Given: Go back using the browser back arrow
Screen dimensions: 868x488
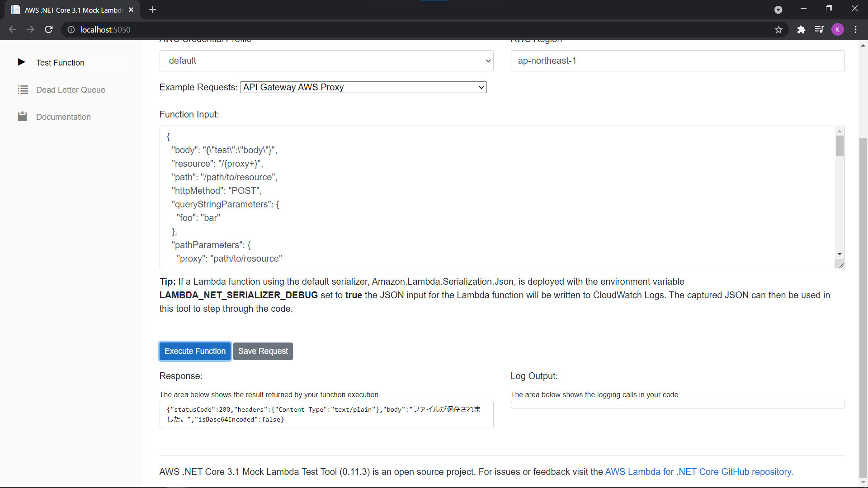Looking at the screenshot, I should pyautogui.click(x=12, y=29).
